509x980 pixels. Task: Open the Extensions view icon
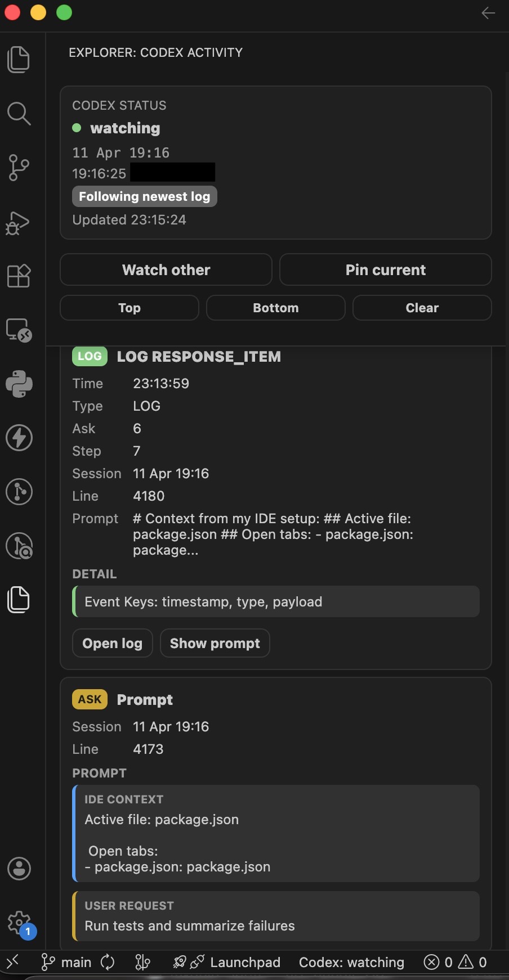point(19,276)
